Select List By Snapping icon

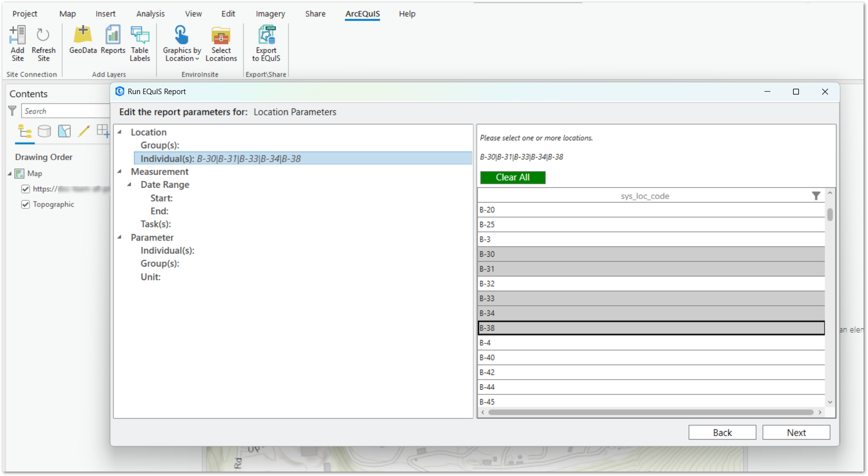pyautogui.click(x=103, y=131)
